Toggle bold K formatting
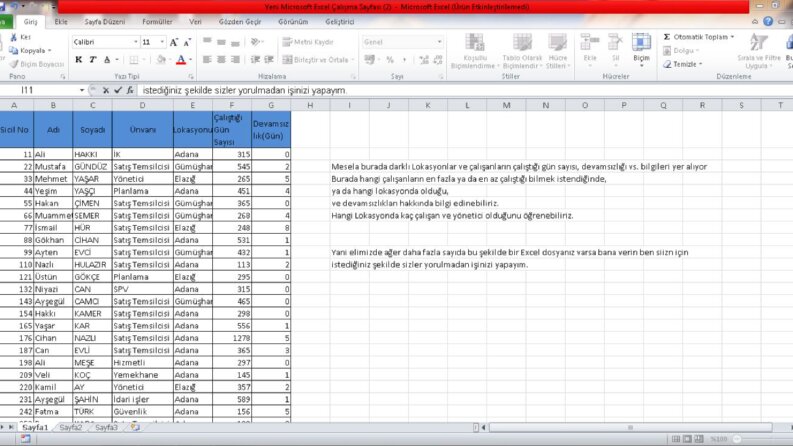This screenshot has width=793, height=446. point(78,60)
